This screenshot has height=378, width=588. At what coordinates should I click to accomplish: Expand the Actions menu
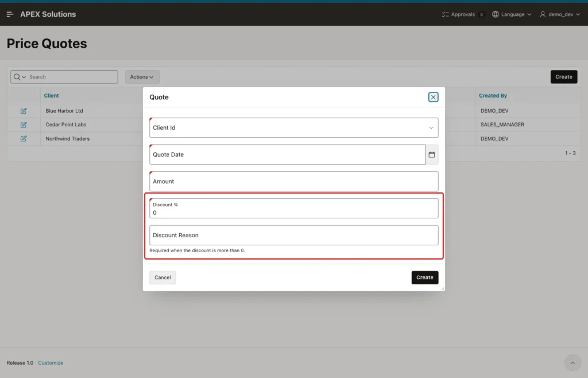pos(142,77)
